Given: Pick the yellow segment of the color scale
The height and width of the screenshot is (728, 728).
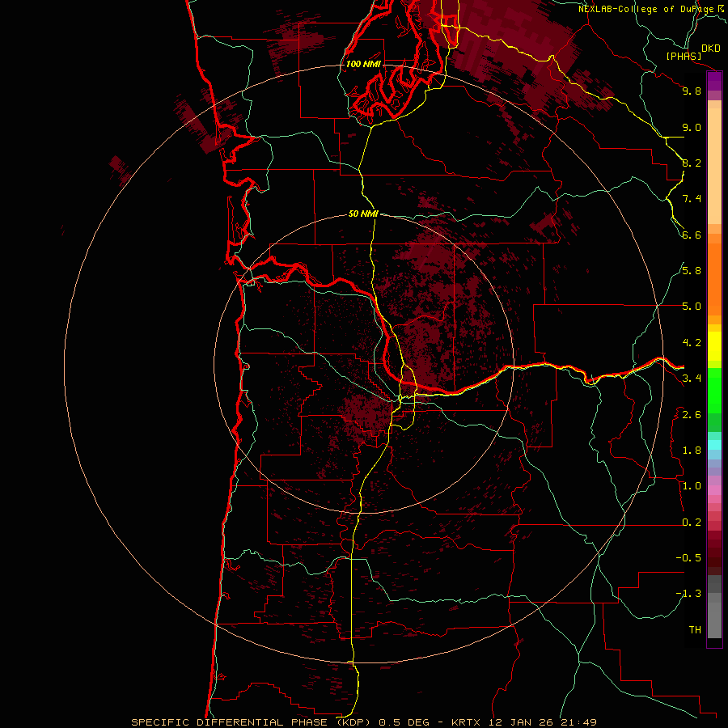Looking at the screenshot, I should (x=714, y=346).
